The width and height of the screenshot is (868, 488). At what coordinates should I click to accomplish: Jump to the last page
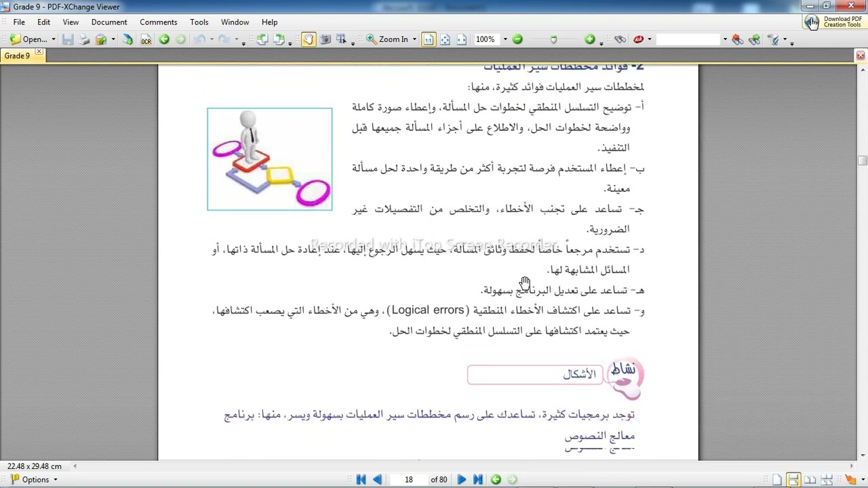click(x=477, y=479)
